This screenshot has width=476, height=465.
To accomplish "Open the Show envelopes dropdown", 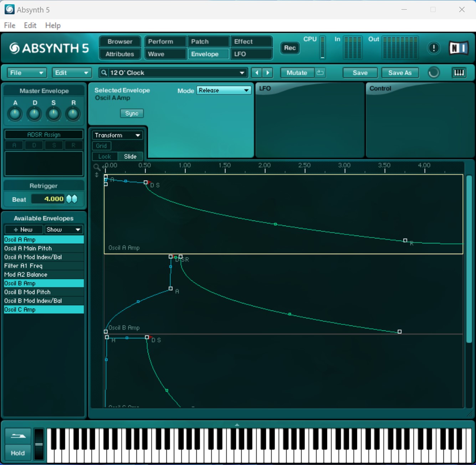I will [64, 229].
